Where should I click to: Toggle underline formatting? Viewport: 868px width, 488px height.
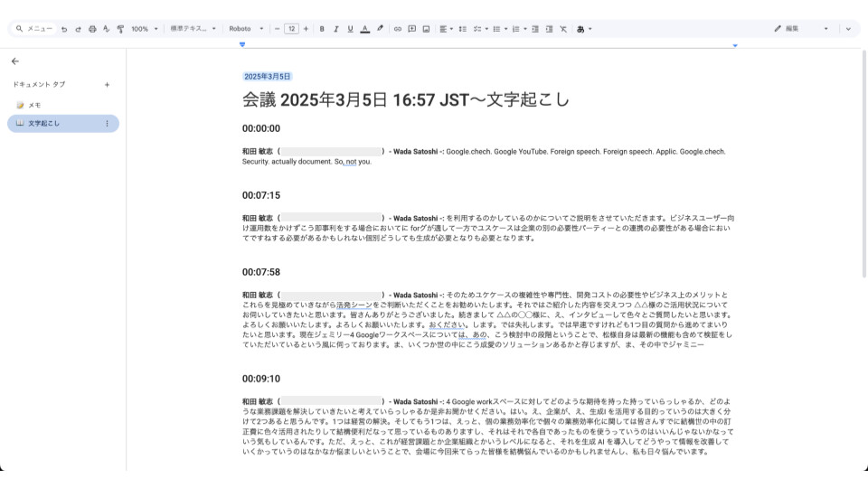tap(350, 29)
